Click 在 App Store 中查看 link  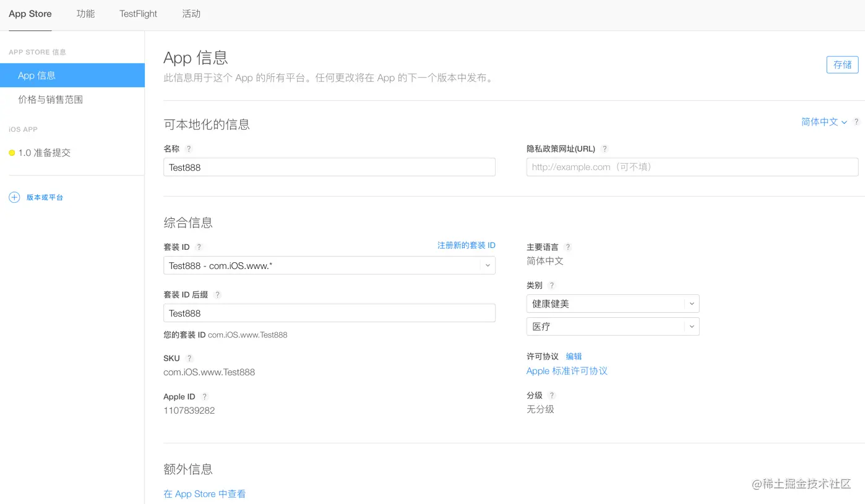205,494
